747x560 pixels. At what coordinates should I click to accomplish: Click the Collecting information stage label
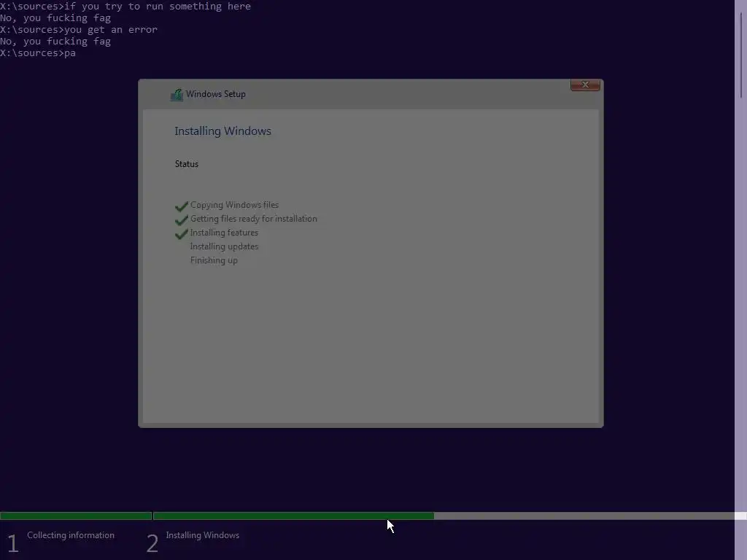[x=71, y=535]
